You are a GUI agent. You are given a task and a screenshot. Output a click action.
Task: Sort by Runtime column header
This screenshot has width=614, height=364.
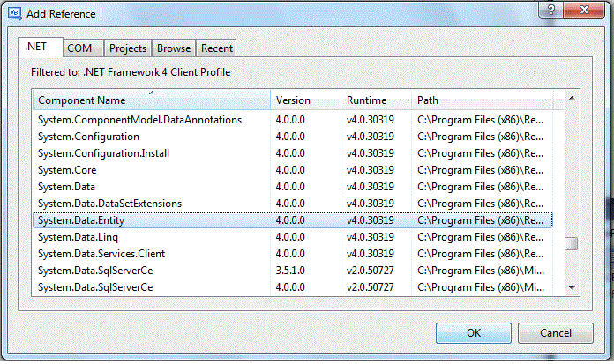click(x=377, y=100)
